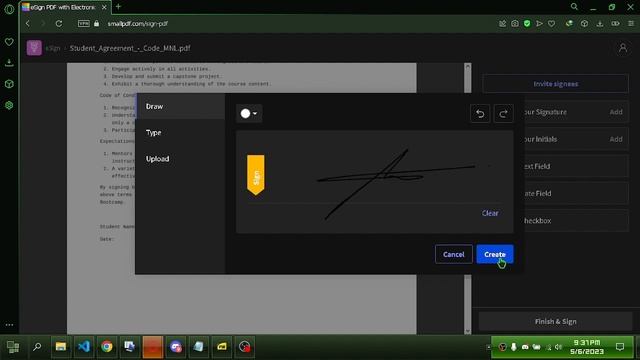640x360 pixels.
Task: Open Visual Studio Code from taskbar
Action: click(84, 347)
